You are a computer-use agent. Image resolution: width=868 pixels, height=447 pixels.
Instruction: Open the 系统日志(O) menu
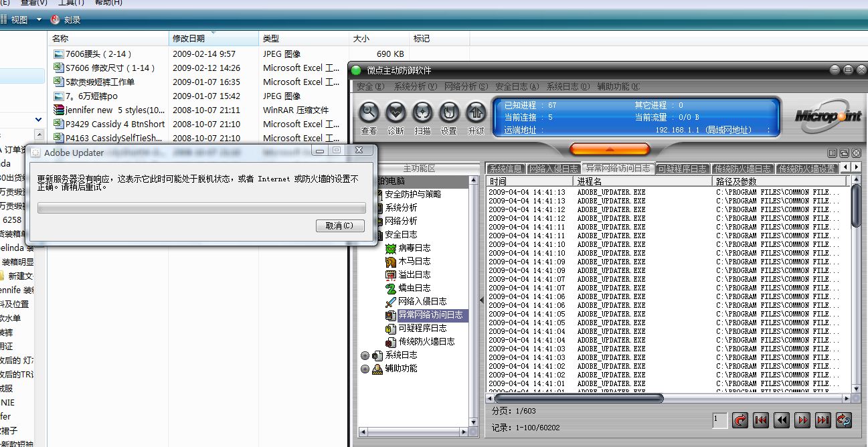point(568,87)
